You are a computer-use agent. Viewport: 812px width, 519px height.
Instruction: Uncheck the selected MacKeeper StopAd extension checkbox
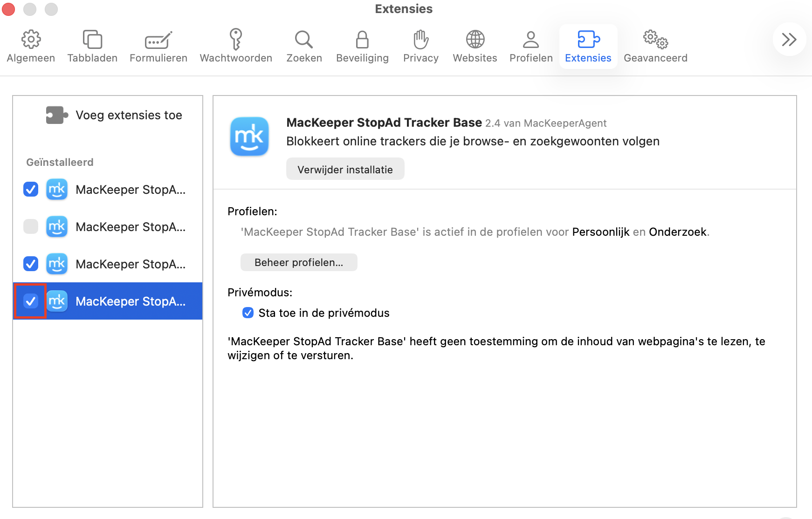tap(31, 301)
